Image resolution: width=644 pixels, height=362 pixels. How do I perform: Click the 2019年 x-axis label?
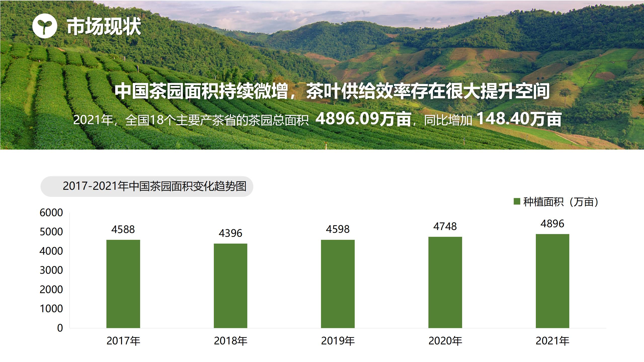point(338,341)
